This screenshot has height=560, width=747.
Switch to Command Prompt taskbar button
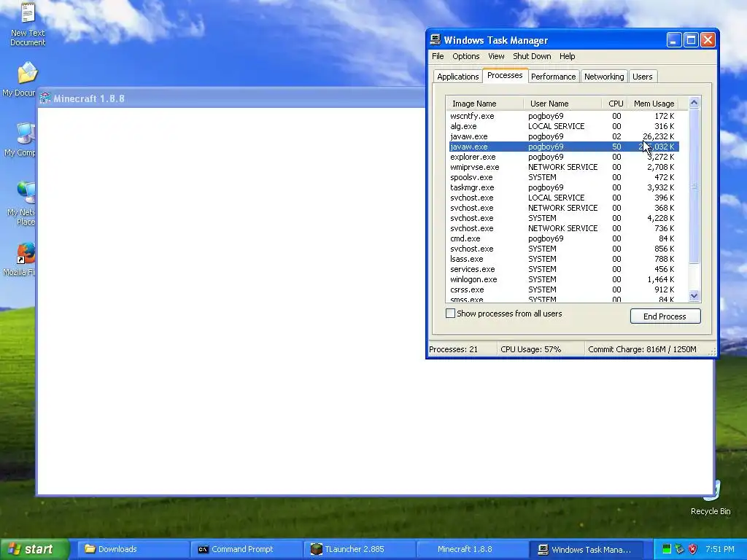coord(247,549)
